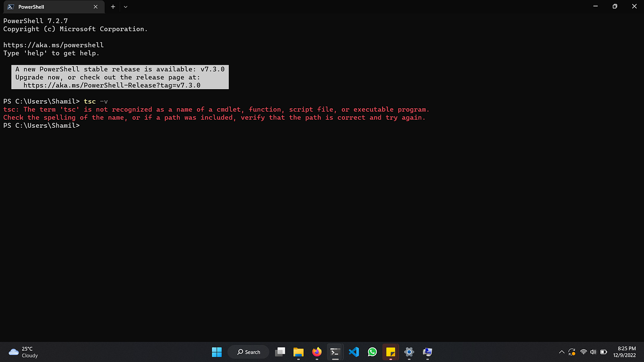Select the PowerShell tab
The width and height of the screenshot is (644, 362).
(x=54, y=7)
